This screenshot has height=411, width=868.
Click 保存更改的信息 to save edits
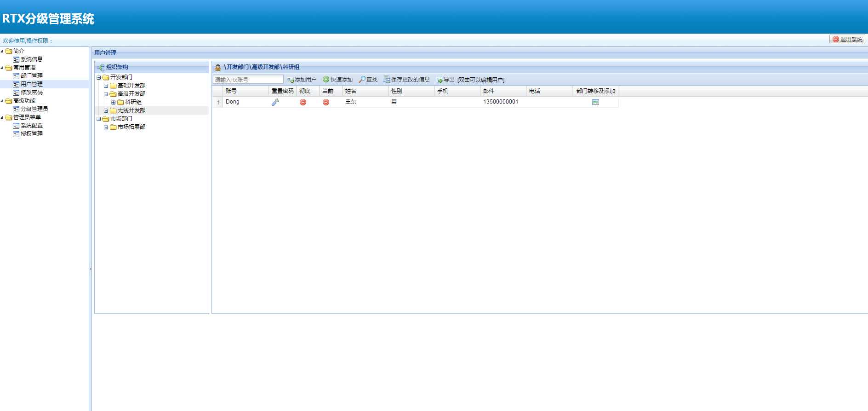tap(406, 80)
